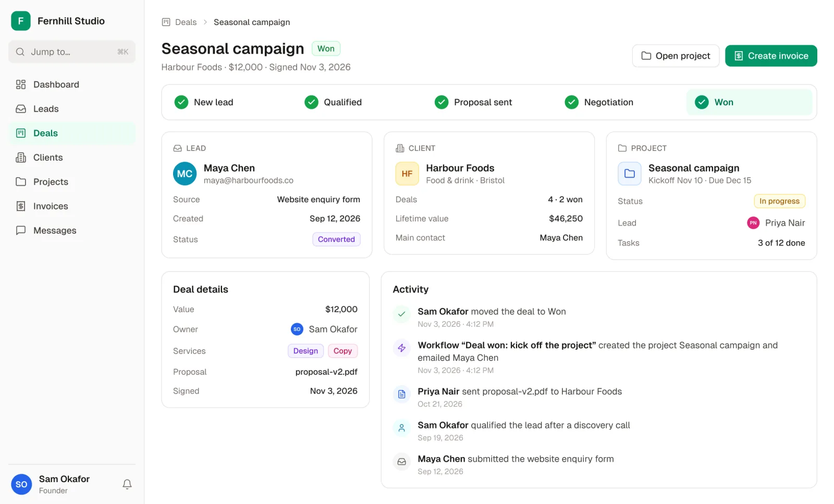Click the workflow lightning bolt activity icon
Image resolution: width=834 pixels, height=504 pixels.
click(x=401, y=348)
